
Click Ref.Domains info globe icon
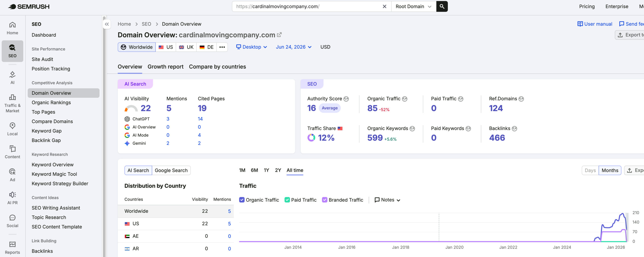[521, 99]
